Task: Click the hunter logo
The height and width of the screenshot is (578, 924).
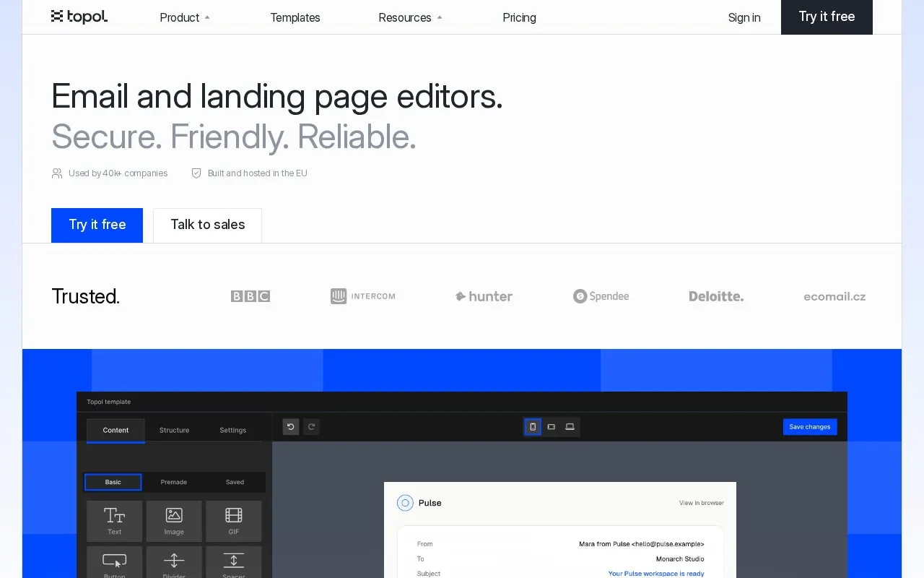Action: point(484,296)
